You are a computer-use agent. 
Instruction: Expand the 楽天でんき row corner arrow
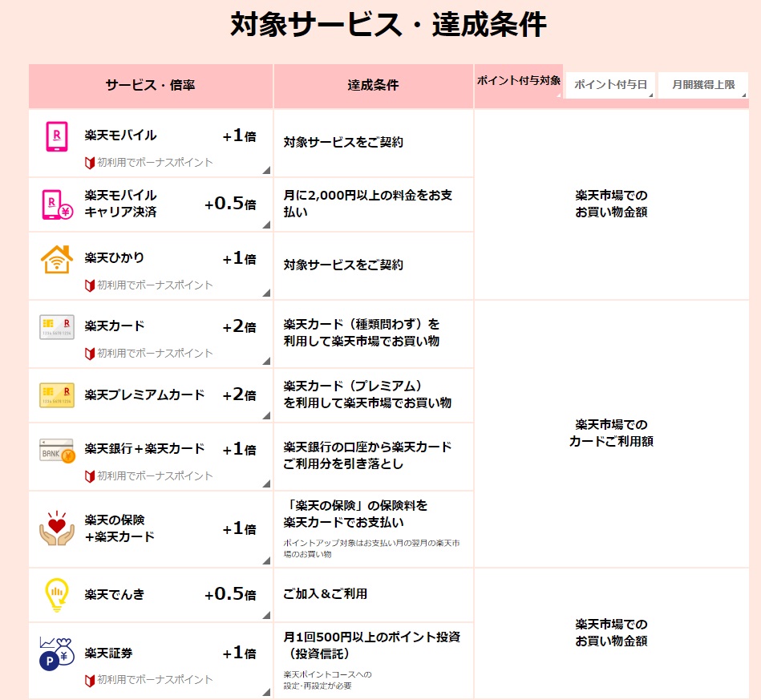tap(266, 616)
